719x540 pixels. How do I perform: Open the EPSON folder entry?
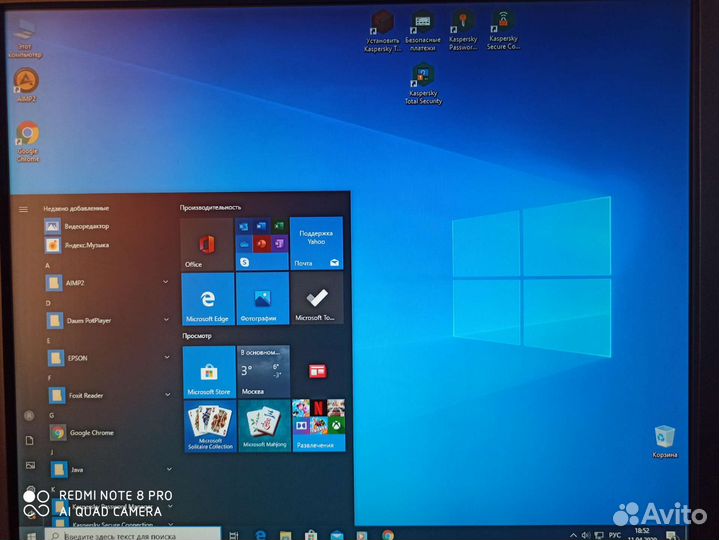point(110,358)
